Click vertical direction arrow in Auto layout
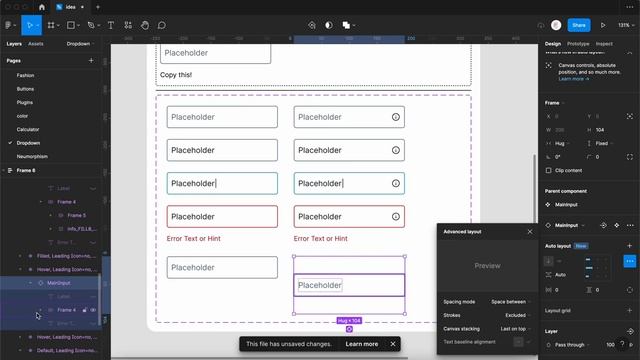This screenshot has width=640, height=360. point(549,261)
